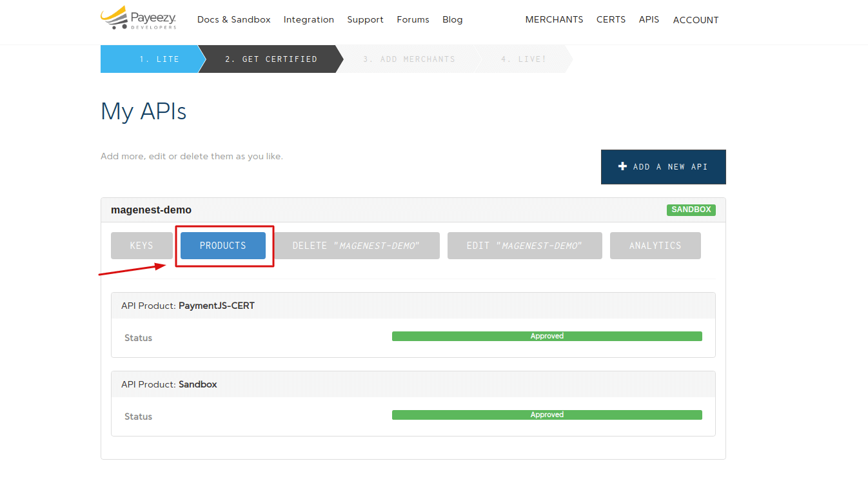
Task: Click the KEYS button
Action: pos(142,246)
